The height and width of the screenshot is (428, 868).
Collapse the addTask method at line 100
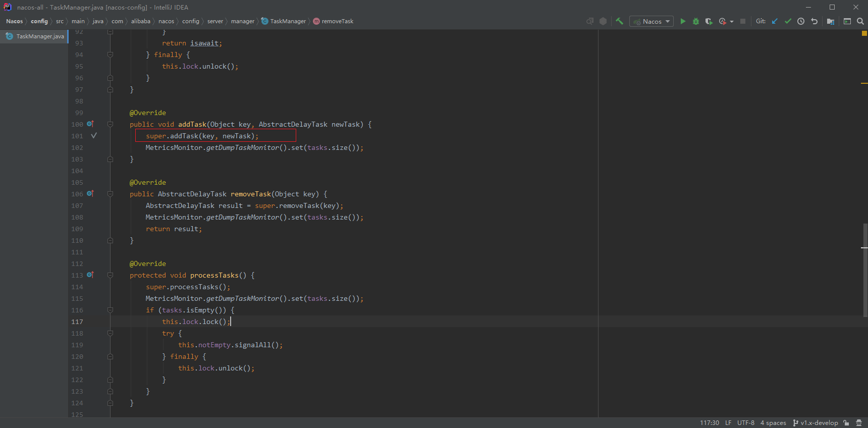click(x=110, y=124)
